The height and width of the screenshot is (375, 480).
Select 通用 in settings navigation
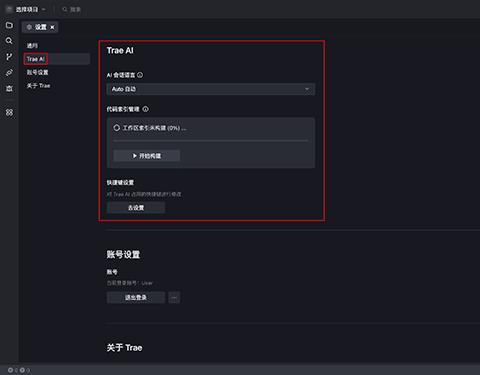(x=32, y=46)
